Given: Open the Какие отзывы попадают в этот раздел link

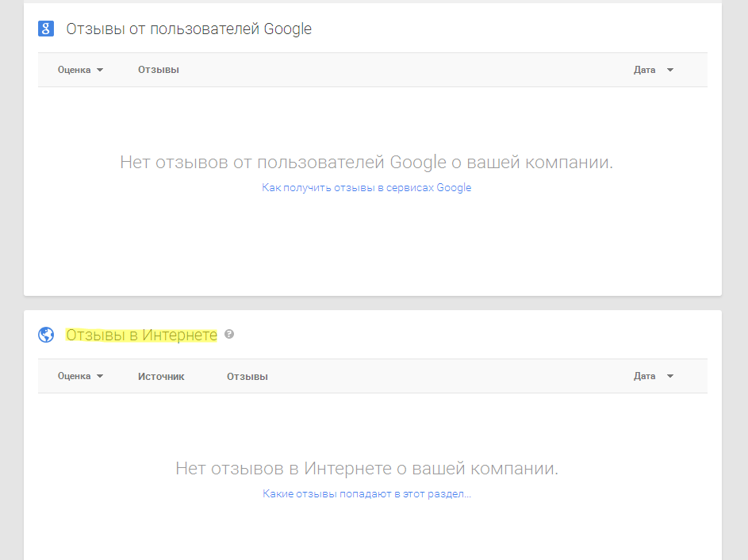Looking at the screenshot, I should click(366, 493).
